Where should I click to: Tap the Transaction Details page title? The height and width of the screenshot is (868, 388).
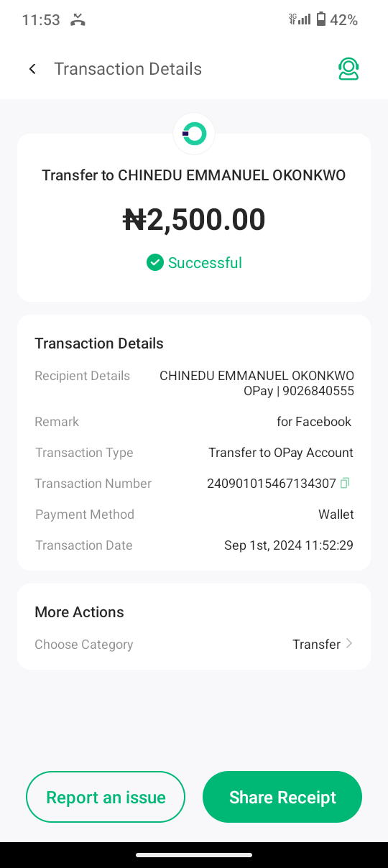[x=128, y=69]
